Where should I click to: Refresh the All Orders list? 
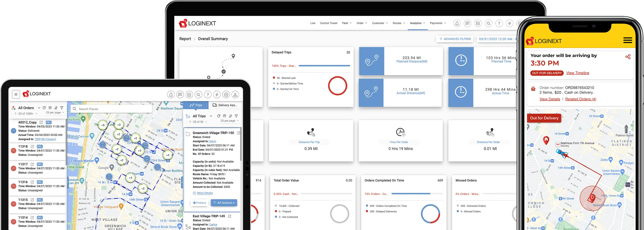pos(44,108)
